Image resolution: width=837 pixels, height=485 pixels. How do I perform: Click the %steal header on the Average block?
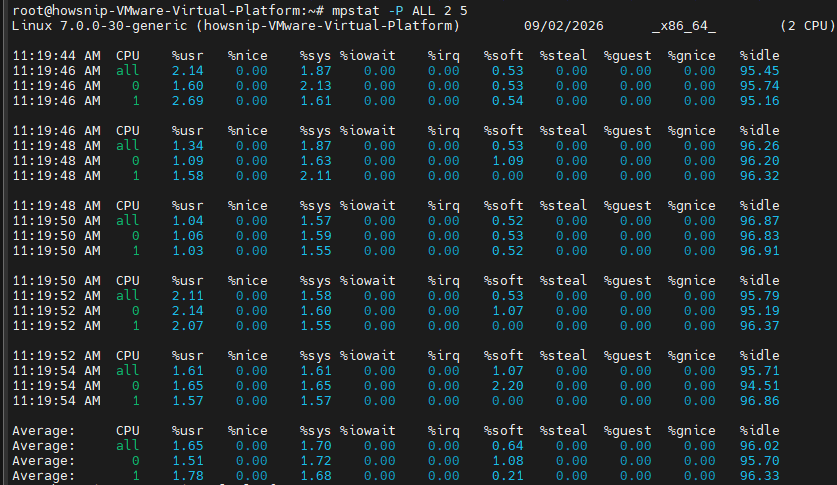point(564,431)
